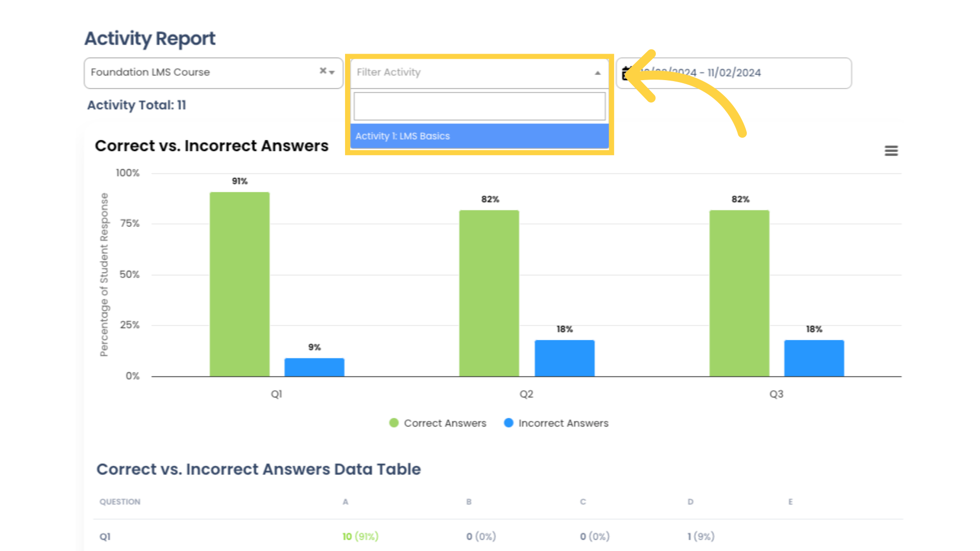Viewport: 980px width, 551px height.
Task: Select the Filter Activity dropdown
Action: point(479,72)
